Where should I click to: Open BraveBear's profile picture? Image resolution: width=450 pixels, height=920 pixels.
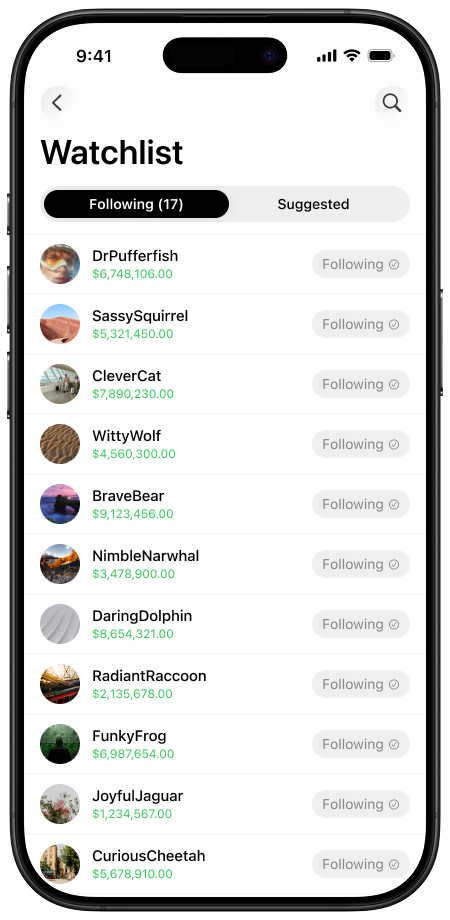[x=60, y=504]
